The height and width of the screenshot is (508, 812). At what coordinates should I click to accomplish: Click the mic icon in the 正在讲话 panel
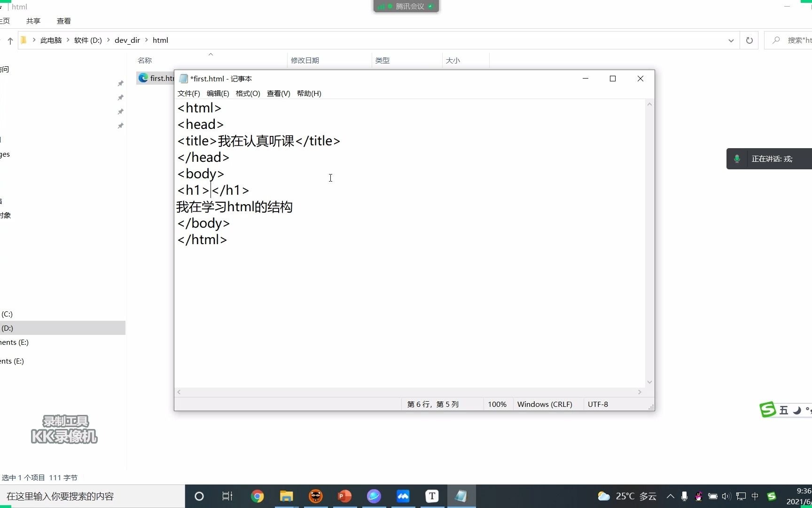click(x=736, y=159)
